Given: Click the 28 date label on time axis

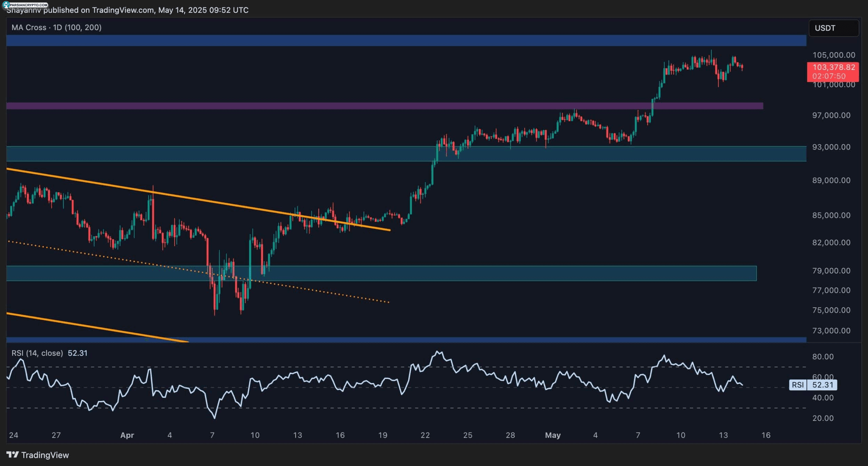Looking at the screenshot, I should click(x=510, y=435).
